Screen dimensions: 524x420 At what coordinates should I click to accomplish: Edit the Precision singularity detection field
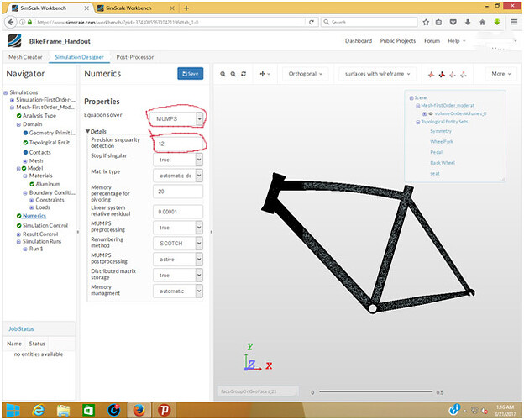(x=178, y=144)
